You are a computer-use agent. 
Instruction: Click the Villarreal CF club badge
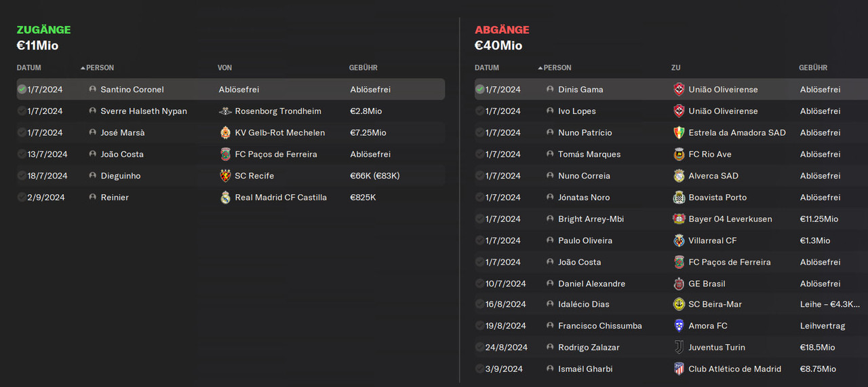(679, 241)
